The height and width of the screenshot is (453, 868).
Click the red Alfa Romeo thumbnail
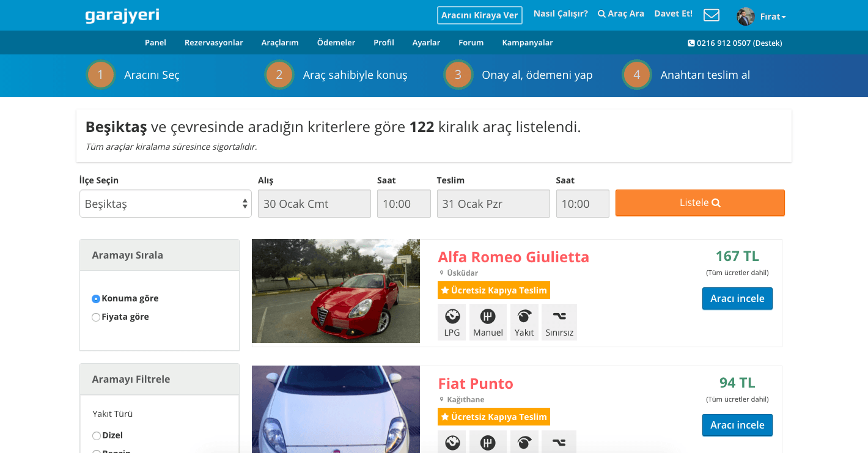point(336,291)
